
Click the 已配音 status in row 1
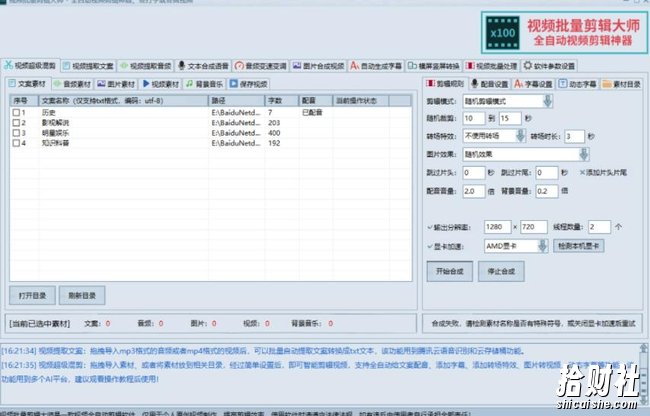point(312,112)
